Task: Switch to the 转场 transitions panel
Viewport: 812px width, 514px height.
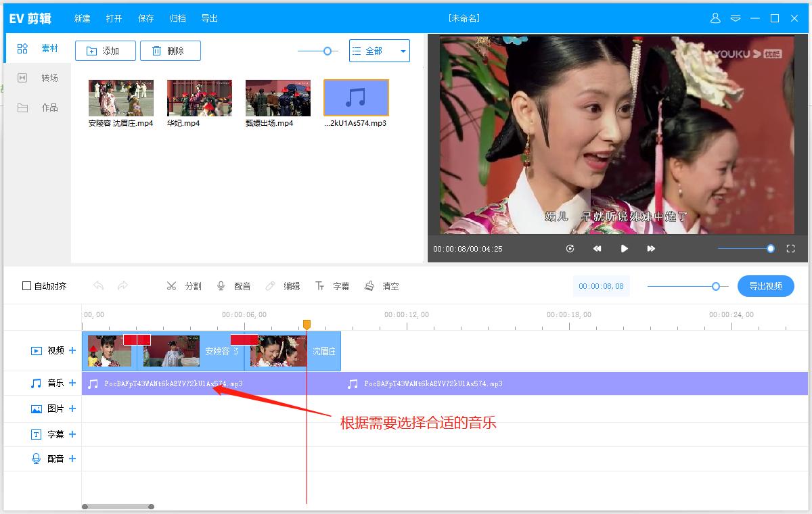Action: pos(37,78)
